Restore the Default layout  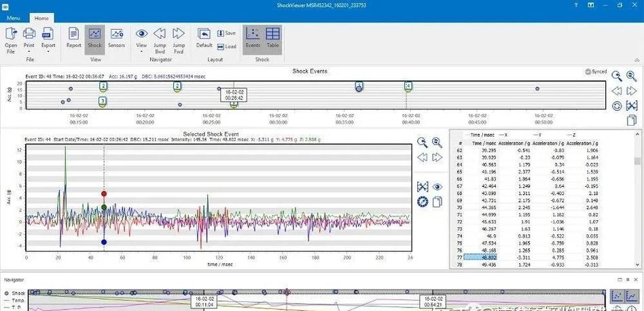tap(204, 38)
